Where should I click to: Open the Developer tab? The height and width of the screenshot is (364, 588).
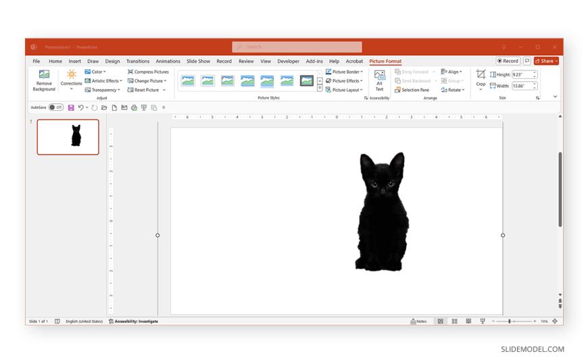288,61
